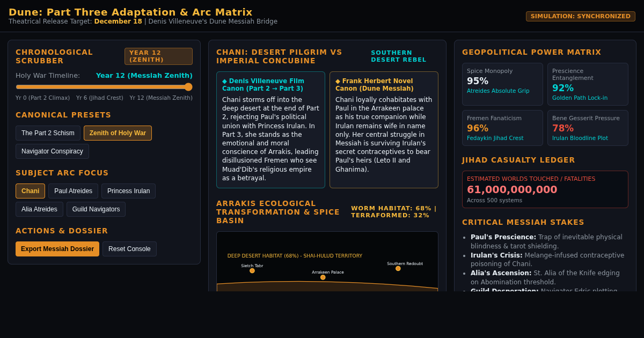This screenshot has height=338, width=644.
Task: Open the Denis Villeneuve Film Canon card
Action: 270,130
